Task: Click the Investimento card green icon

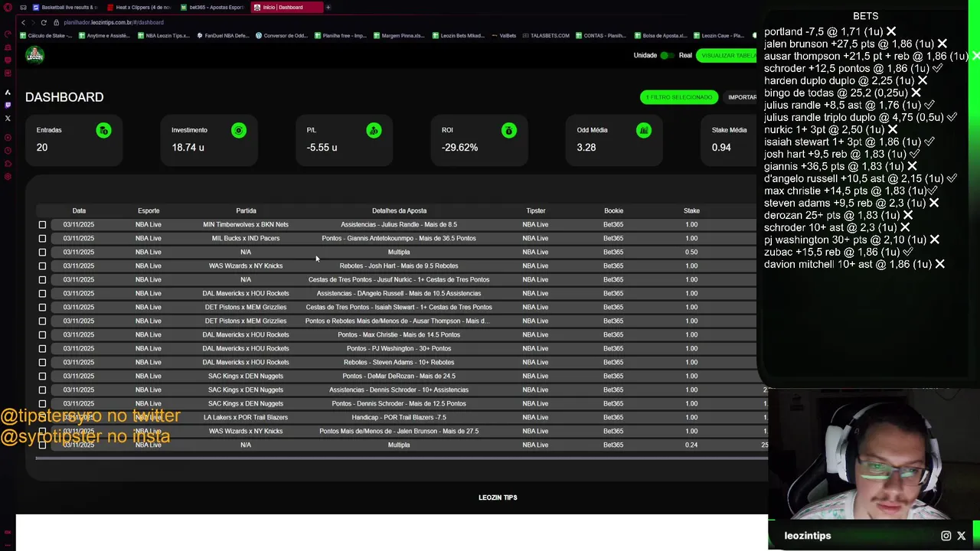Action: pyautogui.click(x=238, y=131)
